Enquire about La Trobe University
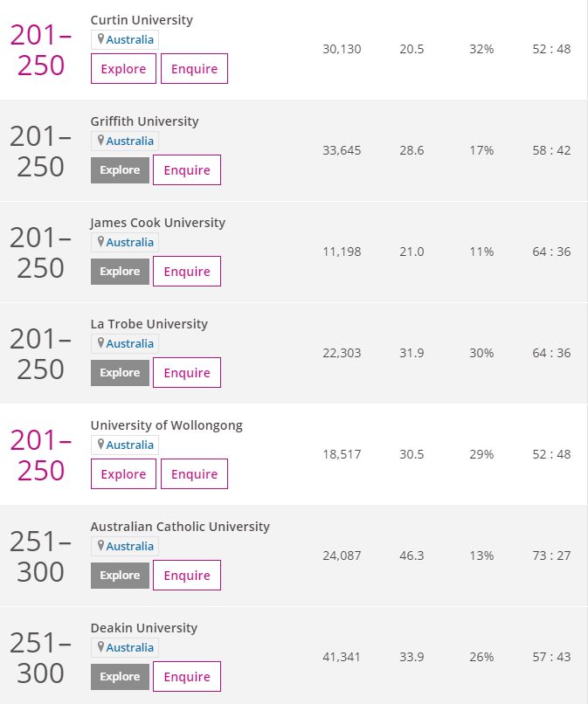The width and height of the screenshot is (588, 704). point(187,373)
